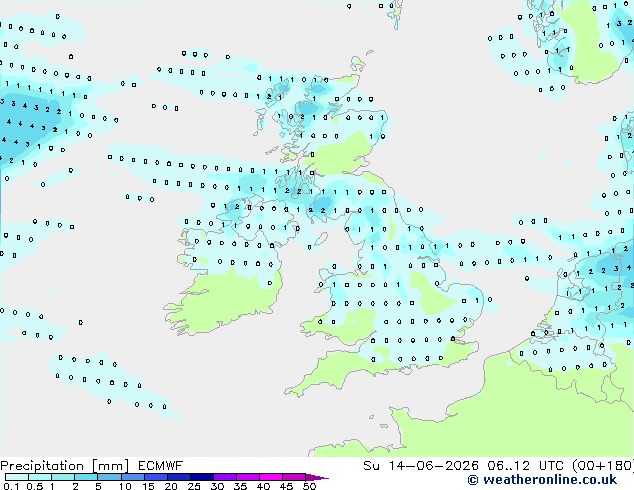
Task: Click the '(00+180)' forecast offset text
Action: (x=603, y=466)
